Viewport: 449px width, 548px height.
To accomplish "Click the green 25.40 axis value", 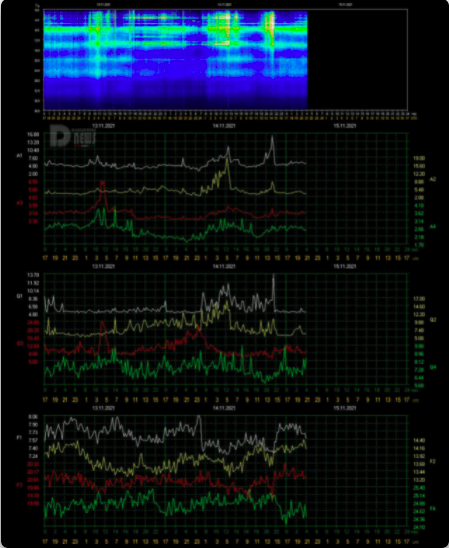I will click(419, 488).
